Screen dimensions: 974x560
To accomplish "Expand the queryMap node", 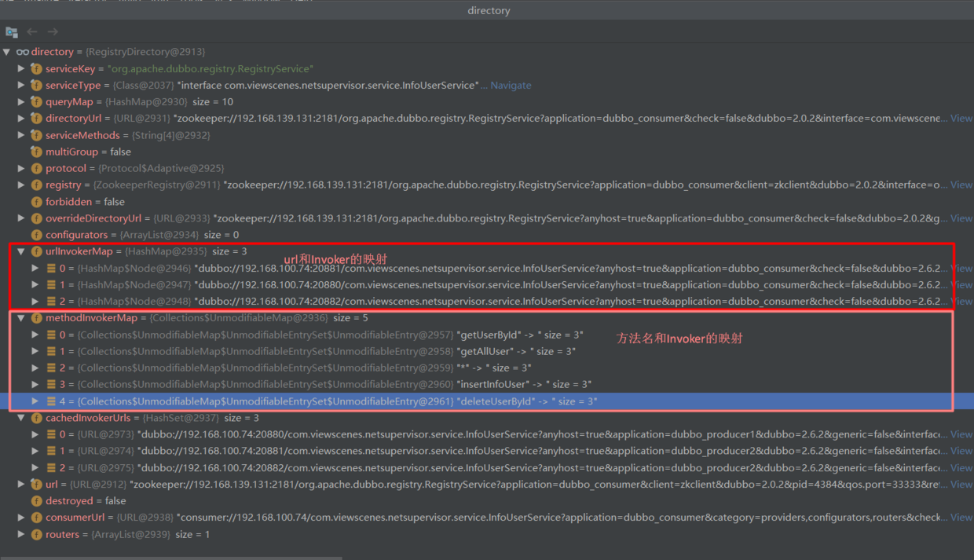I will point(21,101).
